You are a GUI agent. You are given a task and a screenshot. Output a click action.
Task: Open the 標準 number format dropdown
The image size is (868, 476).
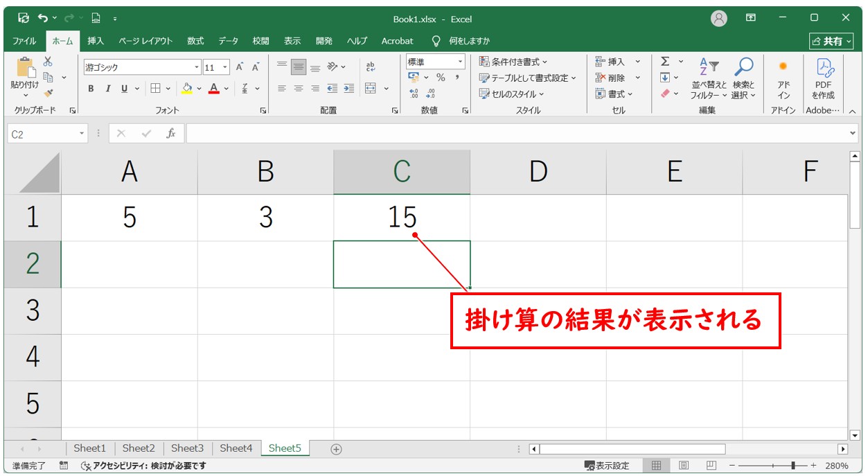pyautogui.click(x=461, y=62)
